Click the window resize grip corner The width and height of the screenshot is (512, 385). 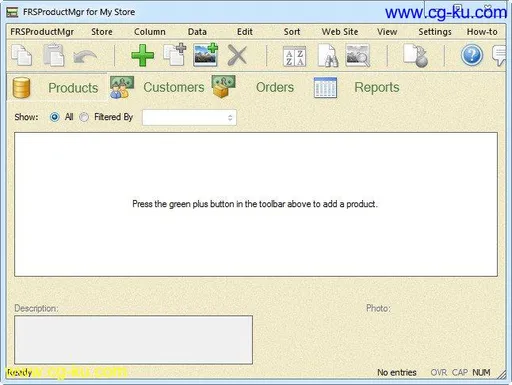(x=502, y=375)
